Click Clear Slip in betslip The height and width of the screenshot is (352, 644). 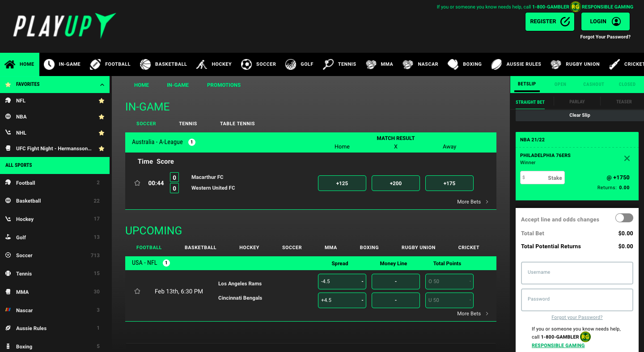click(579, 115)
